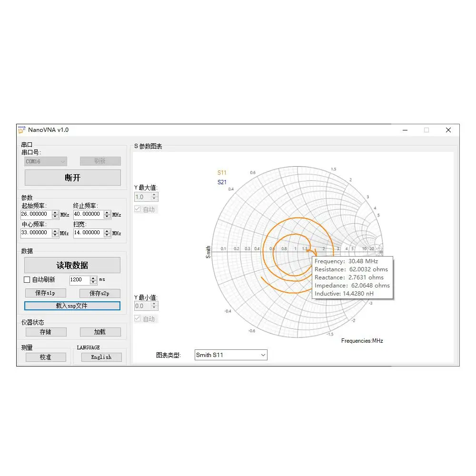
Task: Increase auto-refresh interval 1200 ms spinner
Action: tap(93, 278)
